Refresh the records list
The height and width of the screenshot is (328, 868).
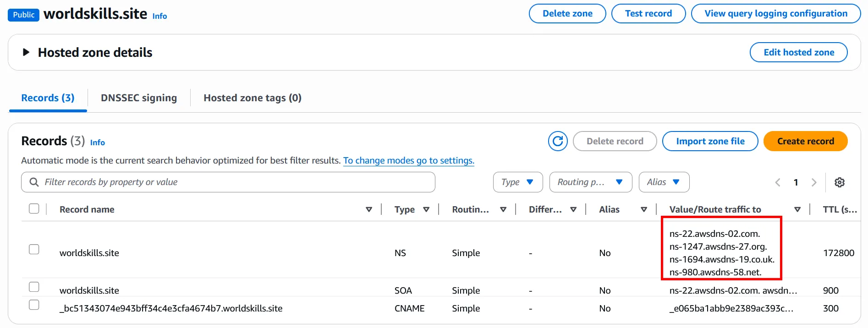click(558, 141)
